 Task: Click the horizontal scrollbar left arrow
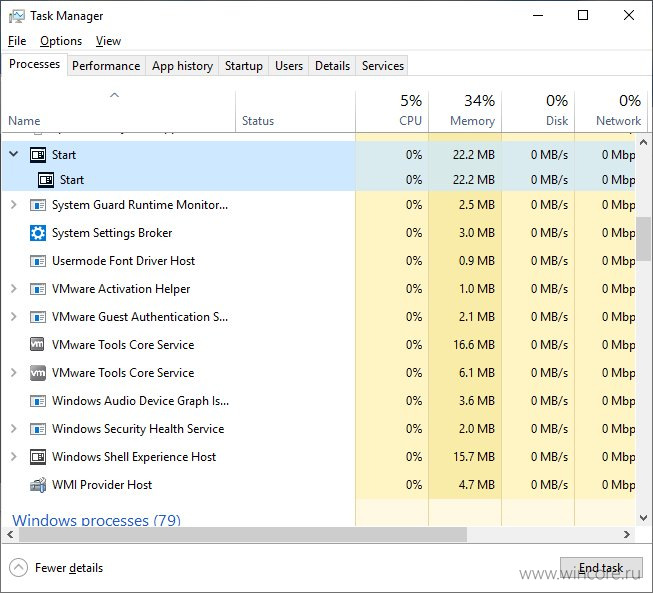click(x=10, y=534)
